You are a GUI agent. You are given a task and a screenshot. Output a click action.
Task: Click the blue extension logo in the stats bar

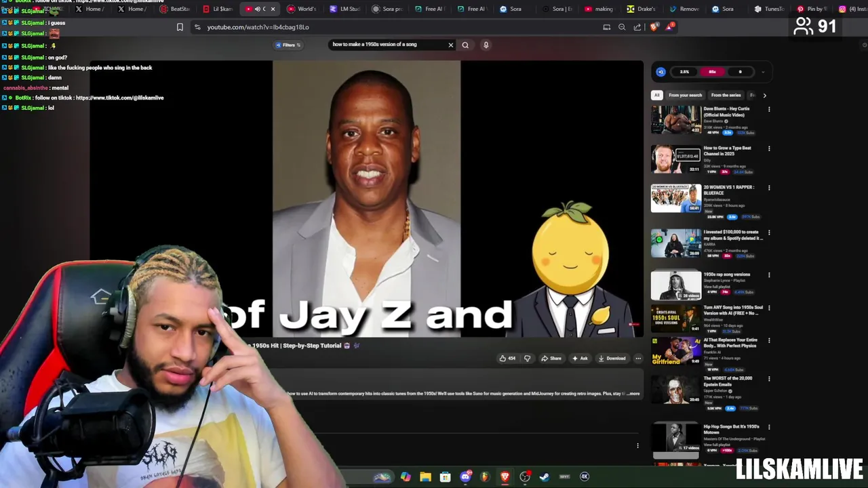click(661, 72)
